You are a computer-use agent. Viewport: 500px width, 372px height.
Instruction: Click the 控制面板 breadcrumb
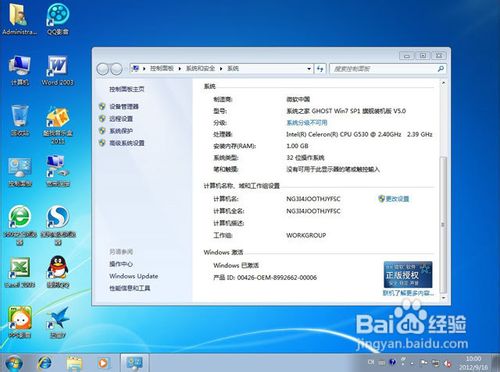[x=162, y=68]
